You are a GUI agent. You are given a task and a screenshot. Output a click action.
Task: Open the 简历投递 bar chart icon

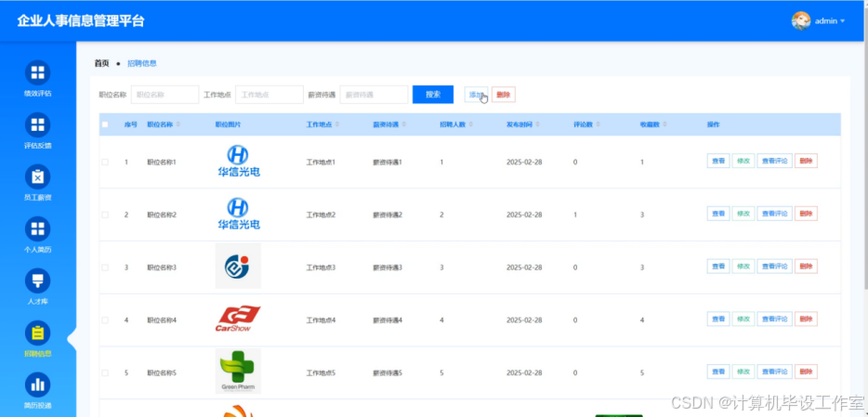(38, 384)
